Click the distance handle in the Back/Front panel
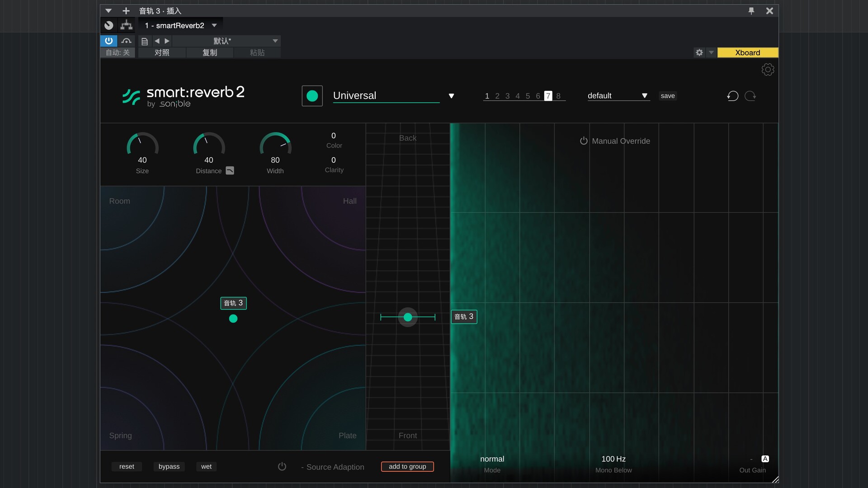Screen dimensions: 868x488 click(408, 317)
